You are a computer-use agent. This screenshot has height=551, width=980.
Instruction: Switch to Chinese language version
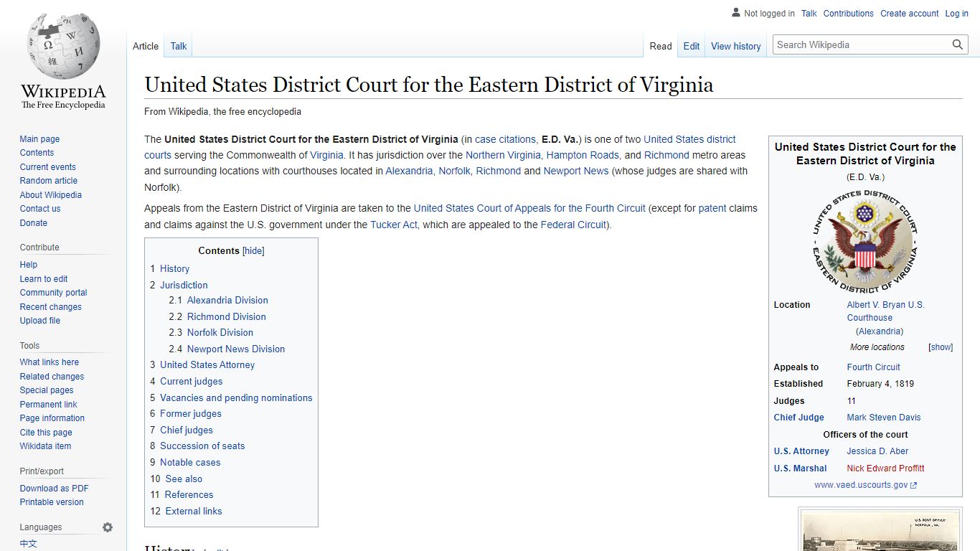point(29,544)
